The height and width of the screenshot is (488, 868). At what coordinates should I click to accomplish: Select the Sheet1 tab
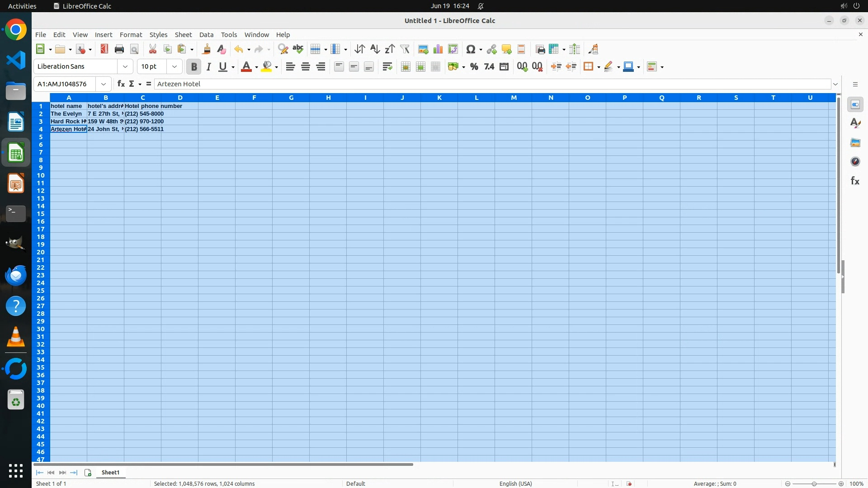pos(110,473)
